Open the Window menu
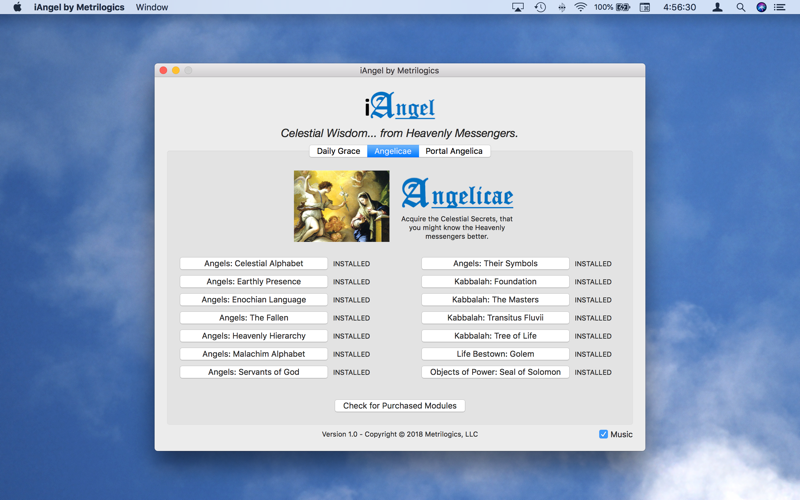This screenshot has width=800, height=500. coord(152,7)
